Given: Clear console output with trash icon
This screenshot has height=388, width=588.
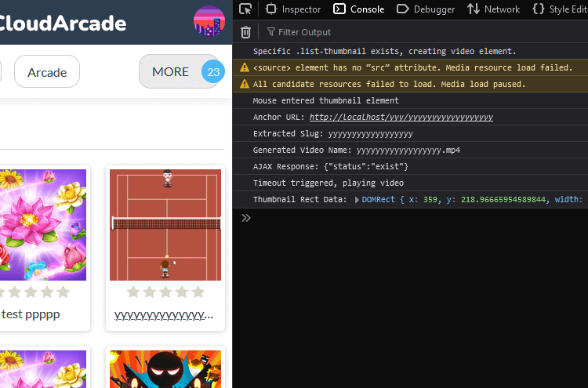Looking at the screenshot, I should click(x=245, y=32).
